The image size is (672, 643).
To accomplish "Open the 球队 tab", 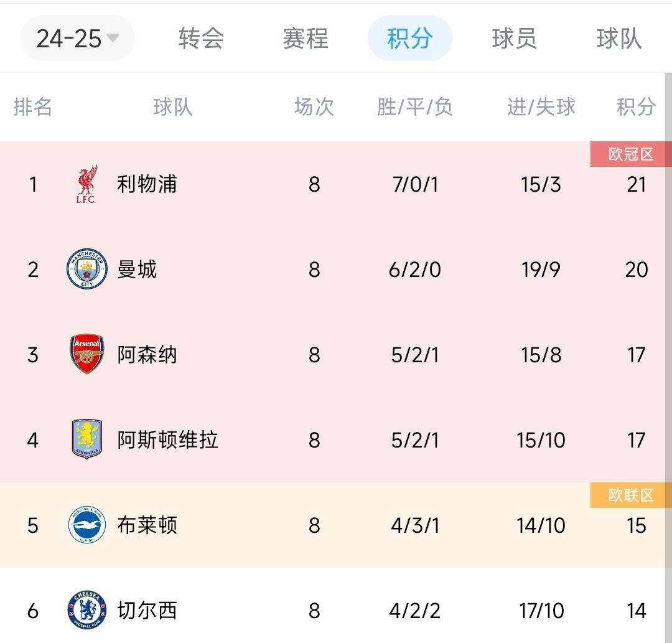I will click(x=618, y=39).
